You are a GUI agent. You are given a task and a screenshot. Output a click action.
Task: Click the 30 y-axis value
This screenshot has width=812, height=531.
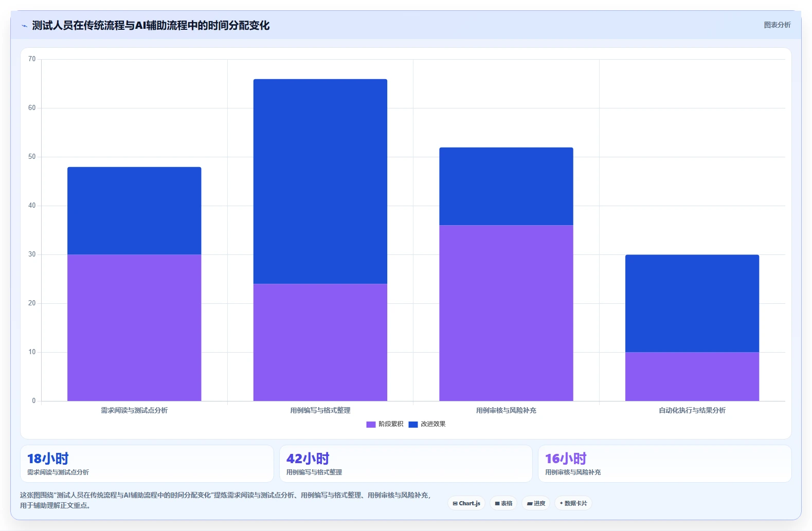pos(32,254)
